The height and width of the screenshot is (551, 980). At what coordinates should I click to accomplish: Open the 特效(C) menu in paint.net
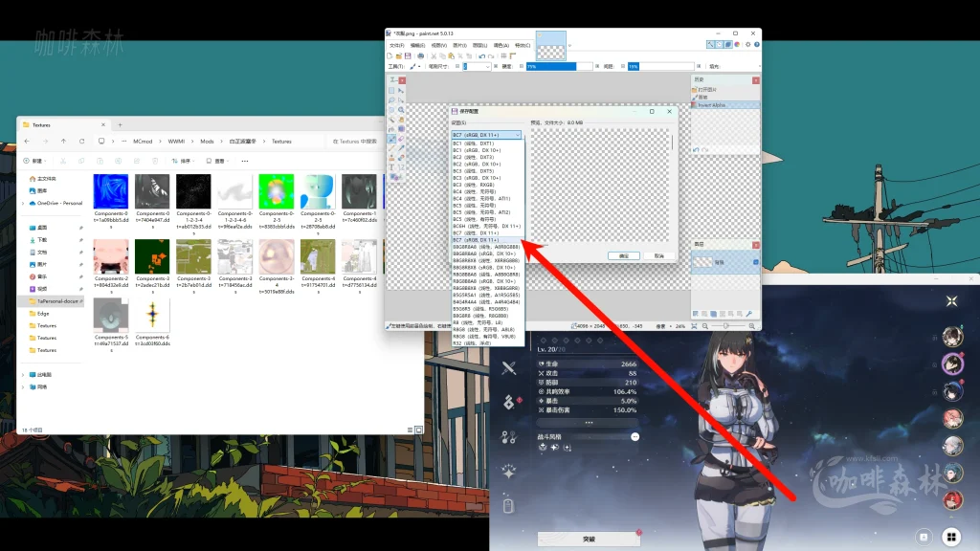523,45
